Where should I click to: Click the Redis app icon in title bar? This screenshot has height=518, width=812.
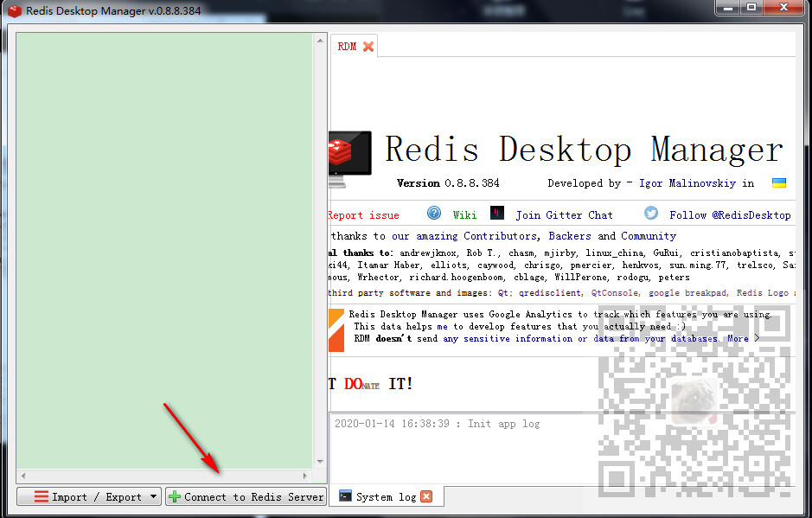pos(15,10)
